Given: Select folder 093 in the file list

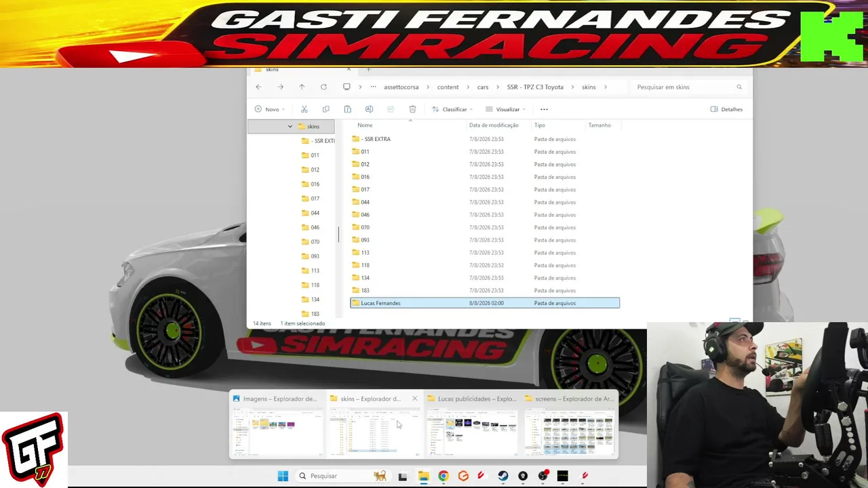Looking at the screenshot, I should 485,240.
